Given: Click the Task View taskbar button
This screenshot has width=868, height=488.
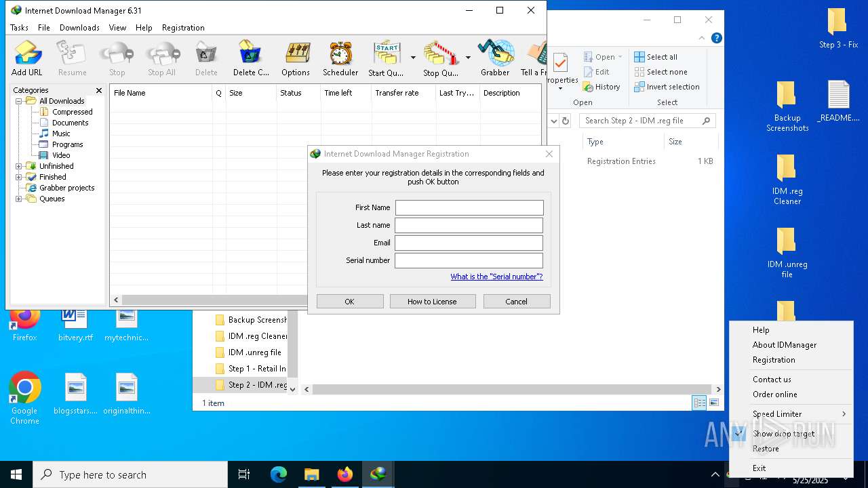Looking at the screenshot, I should click(x=244, y=474).
